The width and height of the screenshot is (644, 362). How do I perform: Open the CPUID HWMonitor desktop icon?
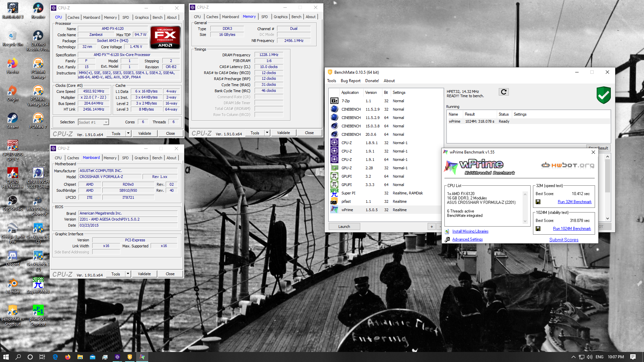(13, 178)
